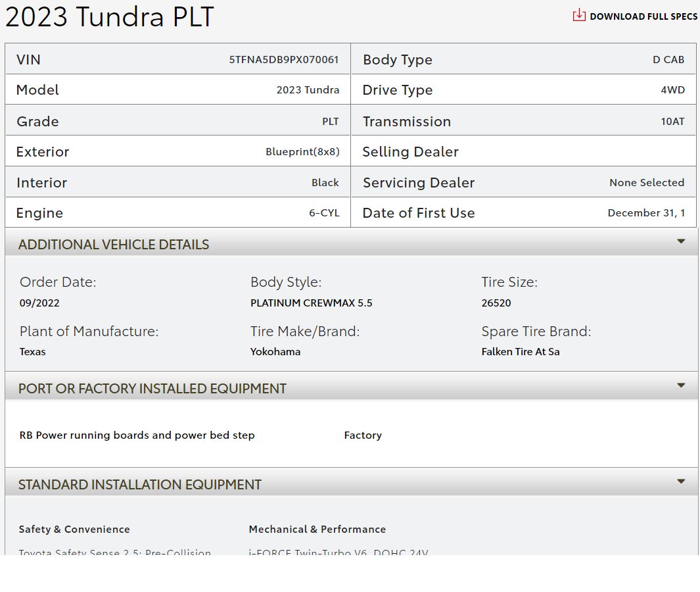Click the None Selected servicing dealer value

click(x=647, y=182)
